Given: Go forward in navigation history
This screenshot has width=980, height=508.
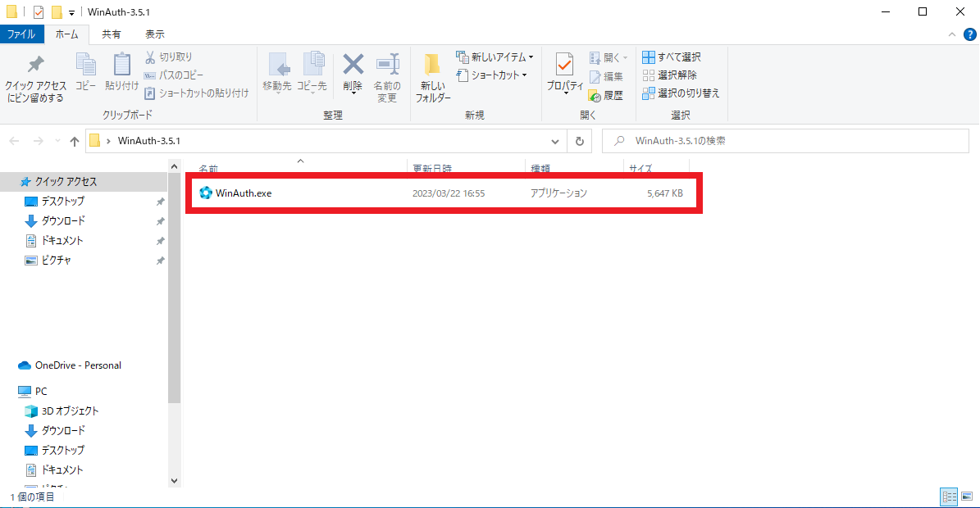Looking at the screenshot, I should 38,141.
